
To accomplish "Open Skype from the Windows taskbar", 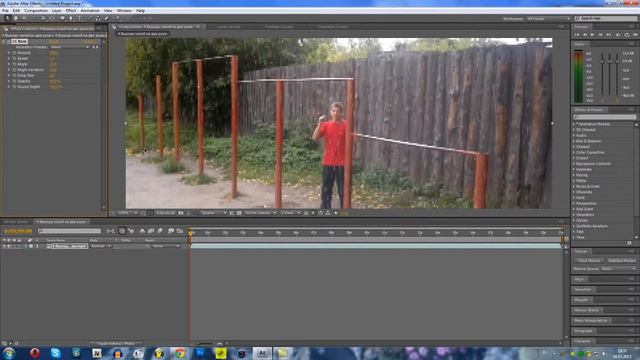I will pyautogui.click(x=56, y=353).
